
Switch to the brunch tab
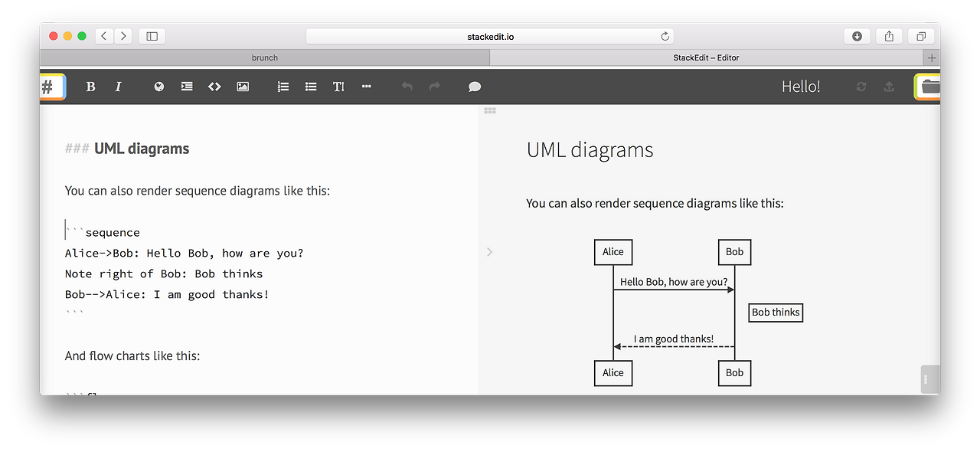pyautogui.click(x=265, y=57)
